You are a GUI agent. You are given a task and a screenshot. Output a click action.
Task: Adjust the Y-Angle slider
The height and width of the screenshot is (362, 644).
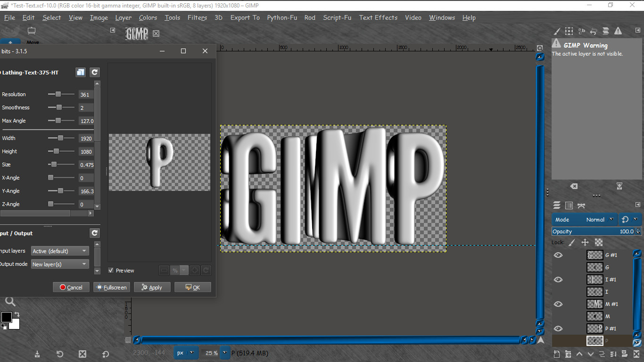click(x=61, y=191)
